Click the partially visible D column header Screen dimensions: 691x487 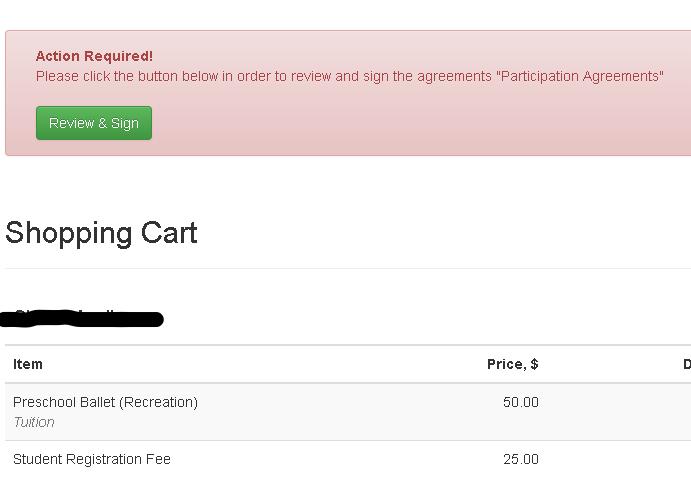click(x=686, y=364)
